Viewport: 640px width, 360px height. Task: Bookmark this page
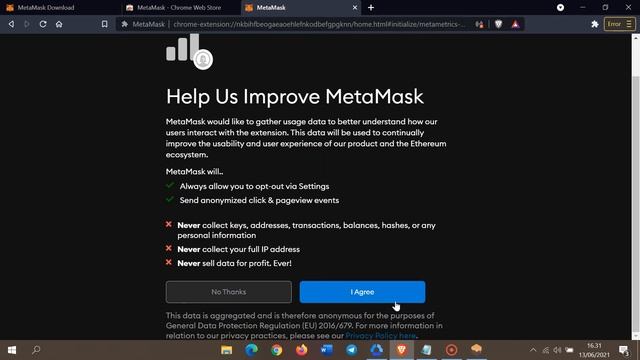click(x=104, y=24)
